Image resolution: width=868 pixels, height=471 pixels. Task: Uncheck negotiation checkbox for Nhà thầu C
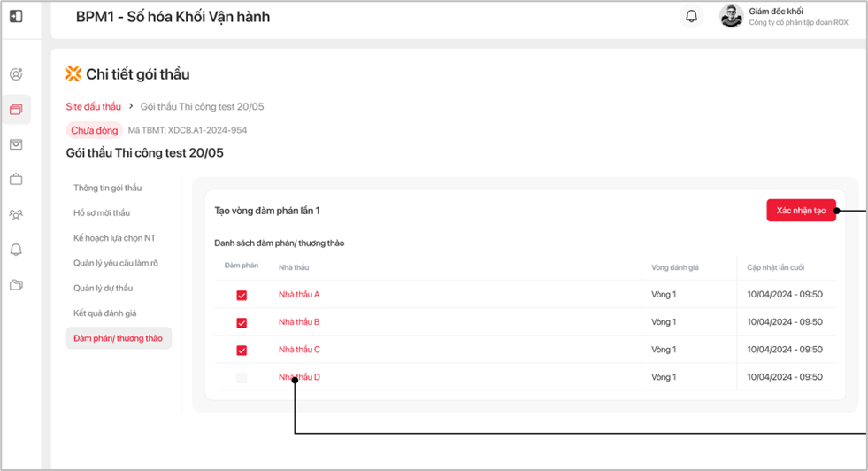(242, 350)
